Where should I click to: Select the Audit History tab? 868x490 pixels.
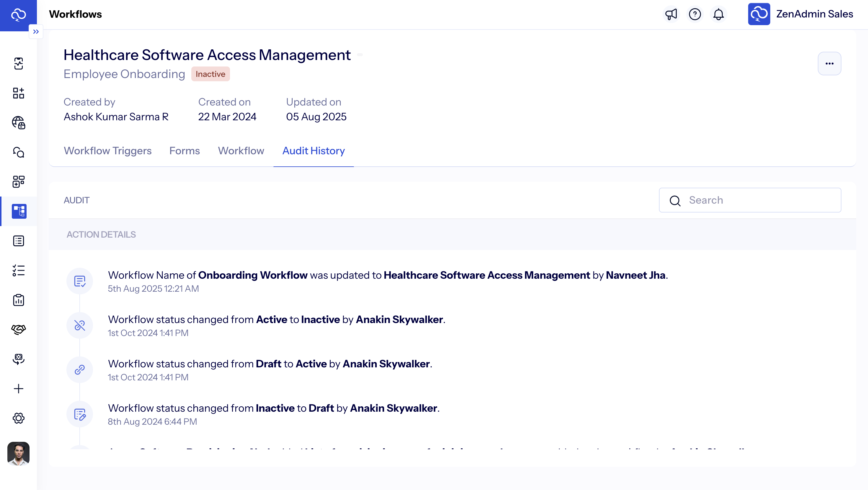313,151
